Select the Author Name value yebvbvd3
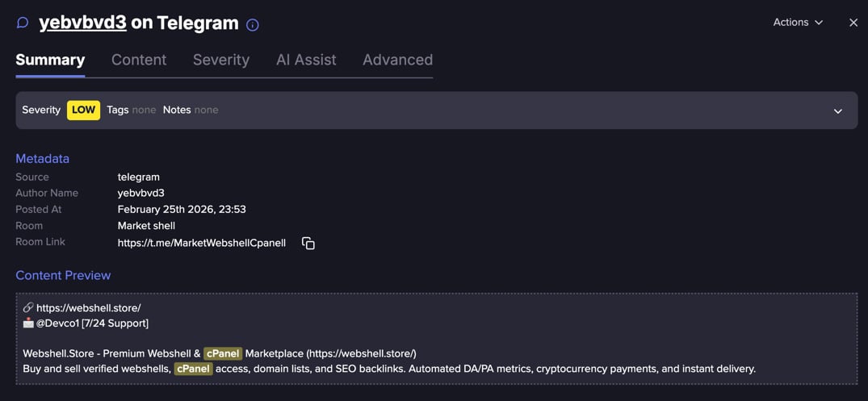The image size is (868, 401). point(141,193)
